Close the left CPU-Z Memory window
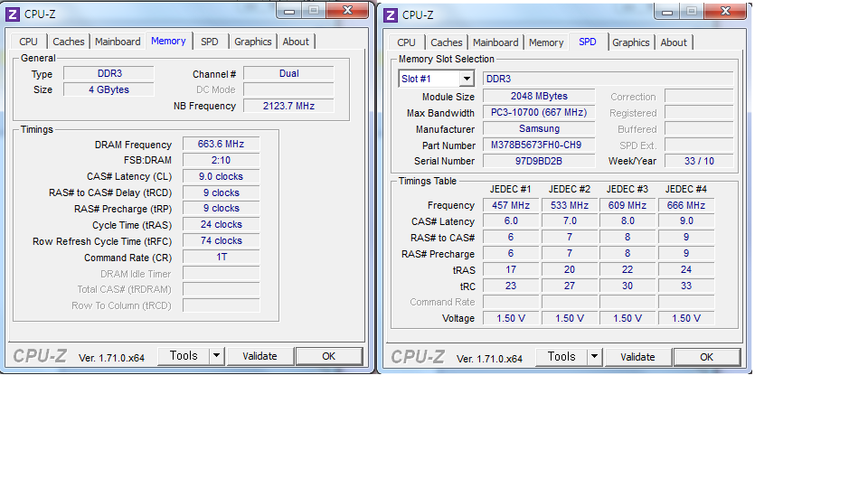868x488 pixels. point(347,11)
